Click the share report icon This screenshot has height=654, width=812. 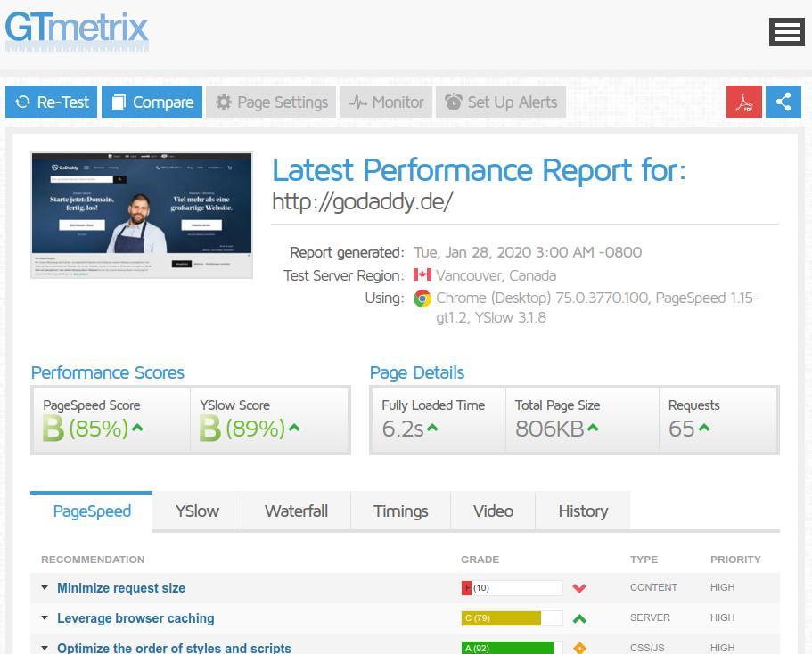pos(783,102)
